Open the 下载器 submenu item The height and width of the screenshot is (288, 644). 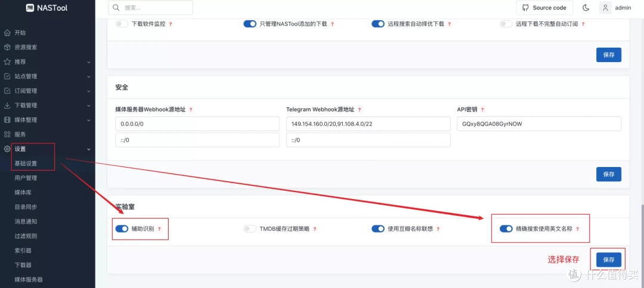23,265
